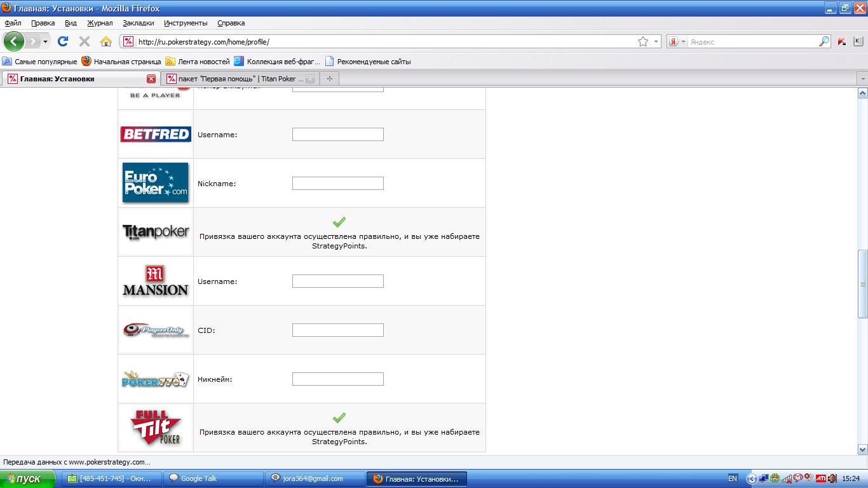
Task: Click the Kaspersky virtual keyboard button
Action: coord(858,41)
